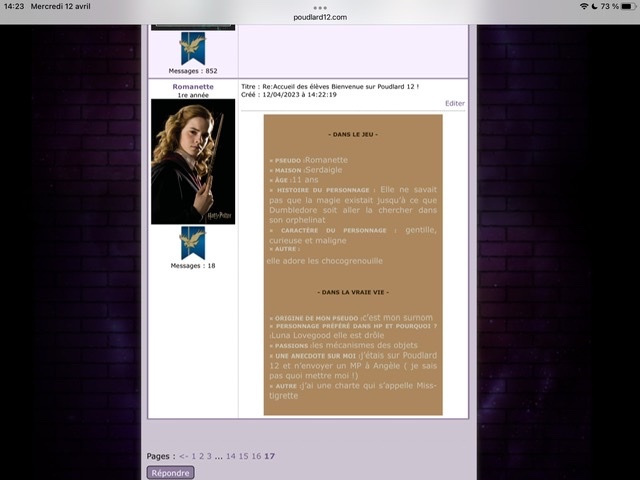Viewport: 640px width, 480px height.
Task: Click the Editer link on Romanette's post
Action: pyautogui.click(x=455, y=103)
